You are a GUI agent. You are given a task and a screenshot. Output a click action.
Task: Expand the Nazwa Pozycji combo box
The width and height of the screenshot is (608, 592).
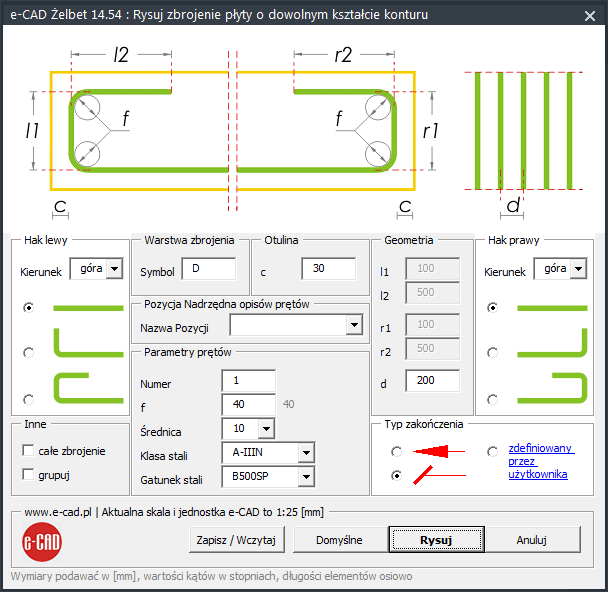tap(354, 325)
